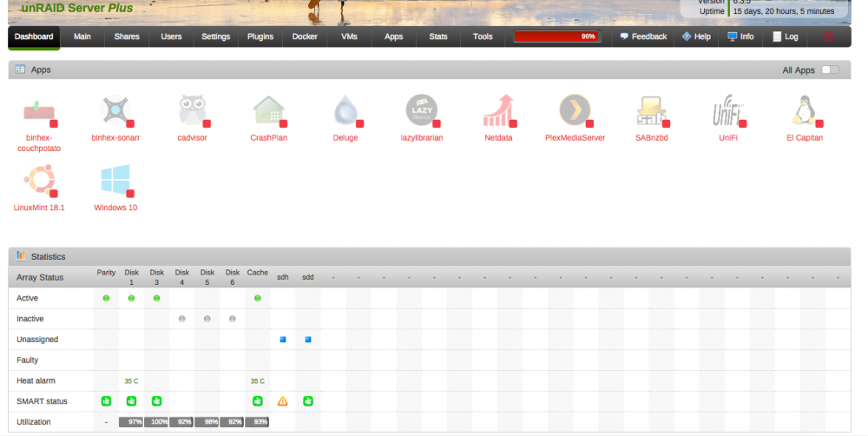Open the LinuxMint 18.1 VM icon
868x436 pixels.
pyautogui.click(x=39, y=180)
